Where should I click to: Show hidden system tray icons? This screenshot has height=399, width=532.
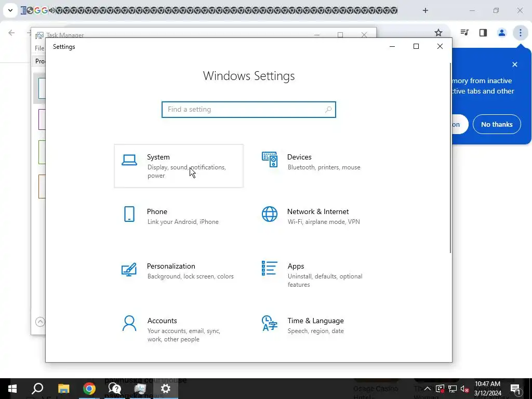point(428,389)
